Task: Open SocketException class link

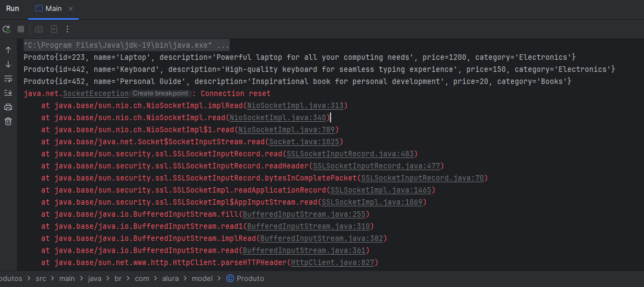Action: pyautogui.click(x=96, y=94)
